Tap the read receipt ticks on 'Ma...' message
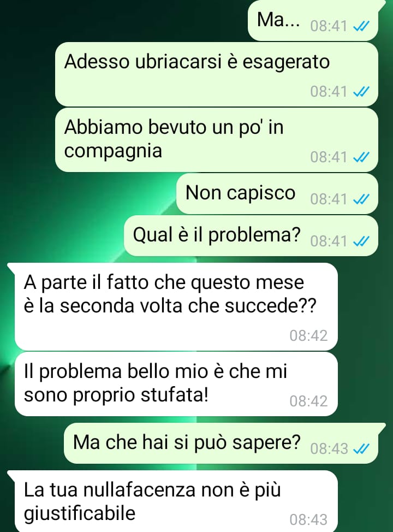Viewport: 393px width, 532px height. coord(361,26)
